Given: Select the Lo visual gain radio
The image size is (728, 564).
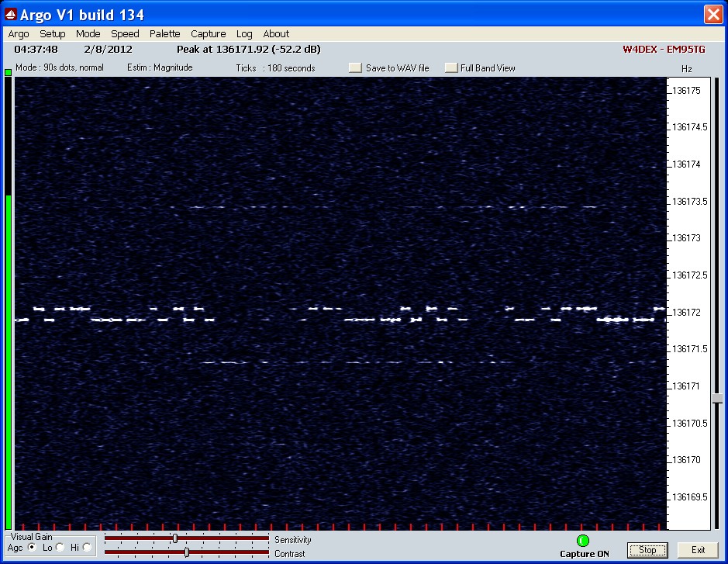Looking at the screenshot, I should [x=60, y=547].
